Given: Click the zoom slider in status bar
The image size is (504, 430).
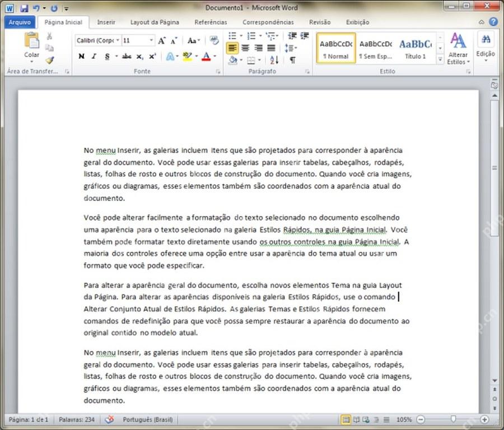Looking at the screenshot, I should (x=453, y=419).
